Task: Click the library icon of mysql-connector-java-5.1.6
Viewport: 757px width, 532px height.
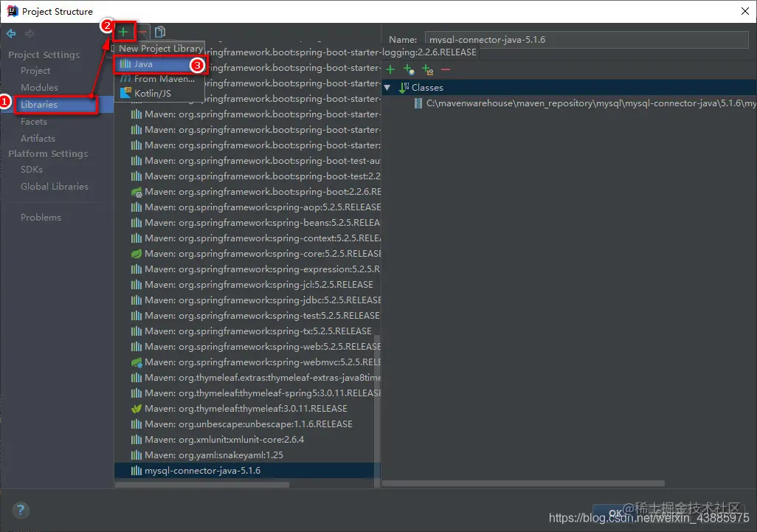Action: (136, 470)
